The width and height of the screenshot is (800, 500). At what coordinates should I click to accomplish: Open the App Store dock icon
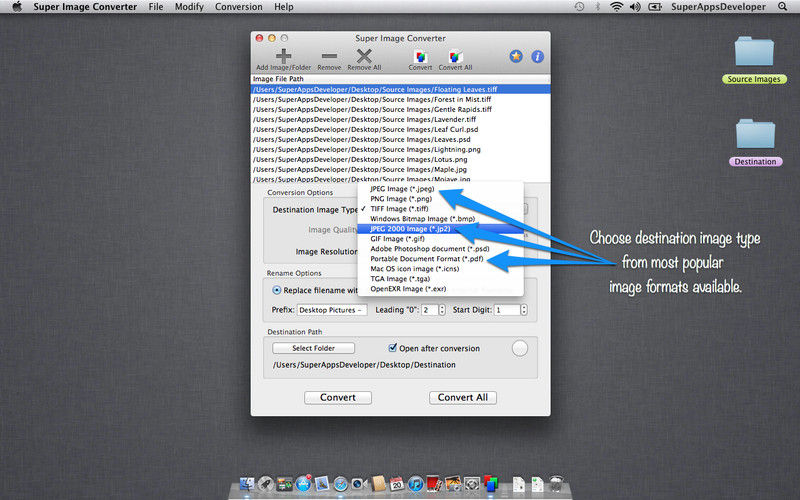coord(303,484)
